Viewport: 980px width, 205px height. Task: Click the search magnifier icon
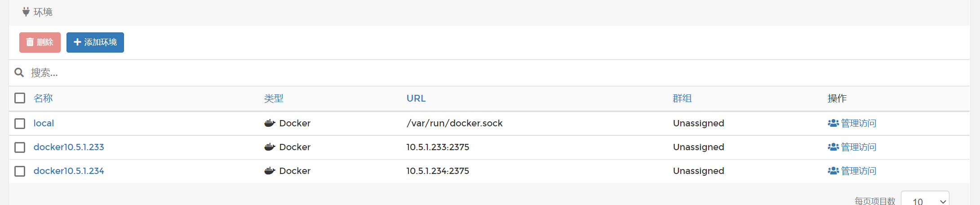pyautogui.click(x=19, y=72)
